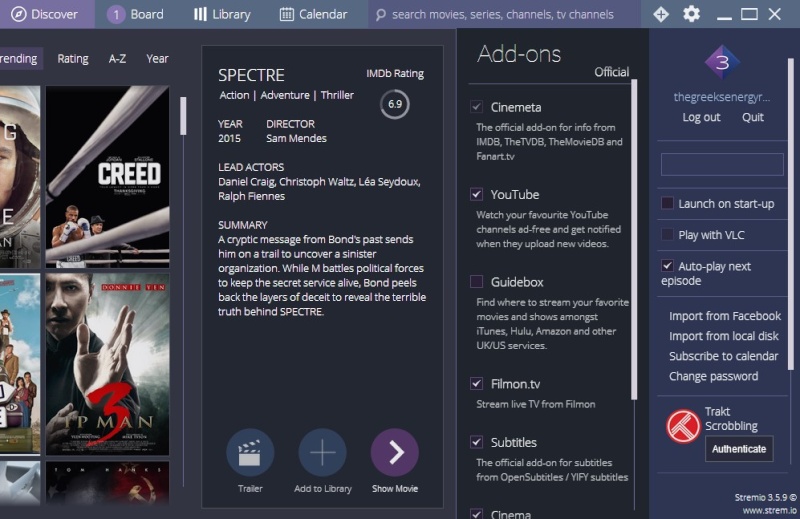The height and width of the screenshot is (519, 800).
Task: Click the Adventure genre link
Action: (x=285, y=95)
